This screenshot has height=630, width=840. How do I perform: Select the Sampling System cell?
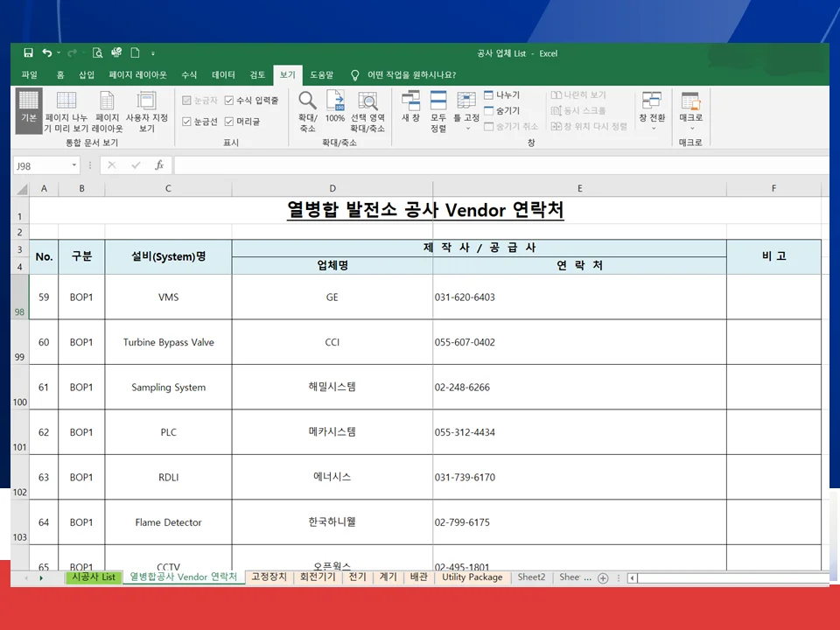coord(168,388)
